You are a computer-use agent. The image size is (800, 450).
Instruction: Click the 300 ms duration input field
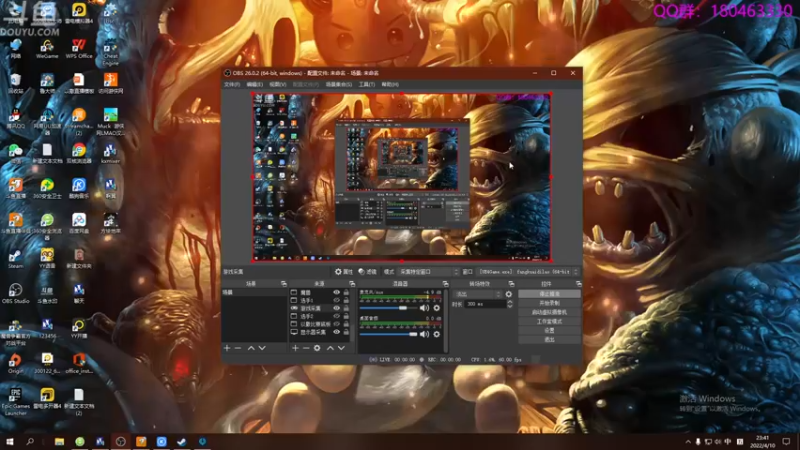click(x=485, y=304)
